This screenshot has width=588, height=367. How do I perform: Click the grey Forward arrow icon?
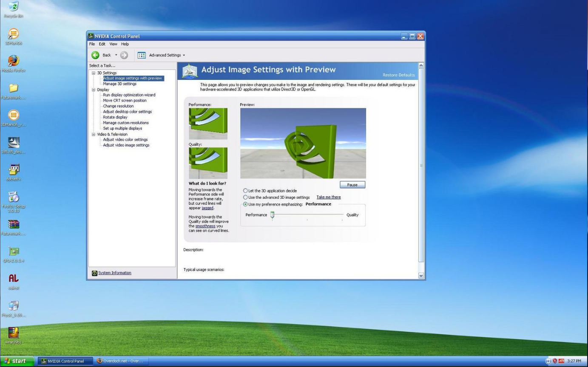[124, 55]
